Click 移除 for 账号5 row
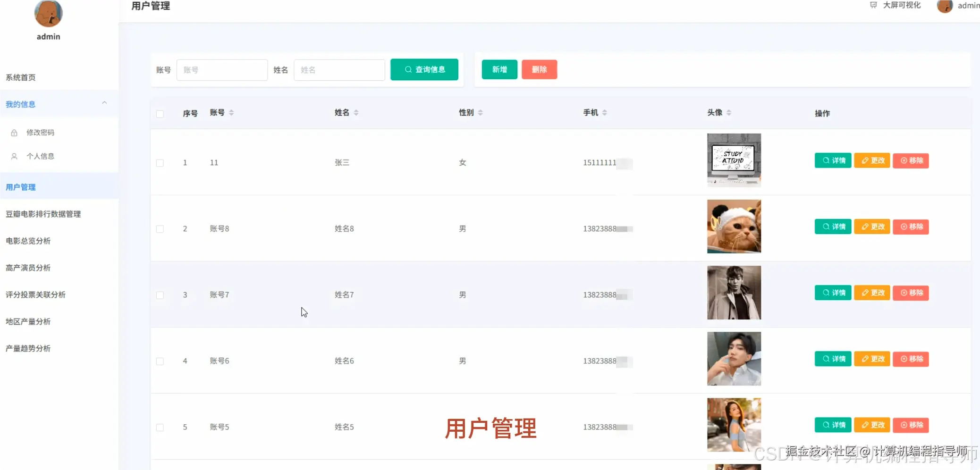Viewport: 980px width, 470px height. (x=911, y=425)
